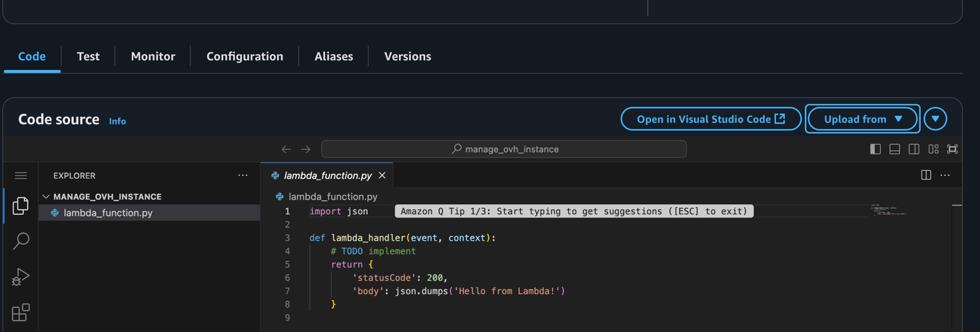Click the code minimap preview
This screenshot has width=980, height=332.
point(889,210)
